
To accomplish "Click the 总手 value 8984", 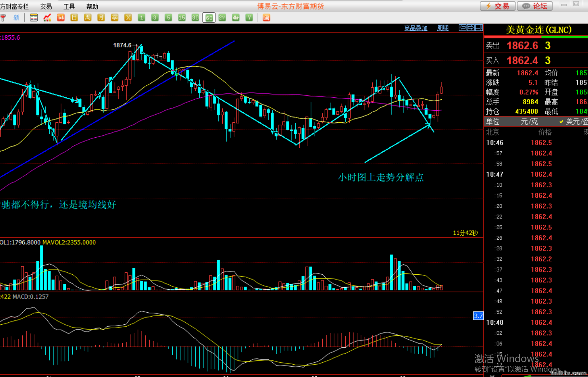I will [x=530, y=102].
